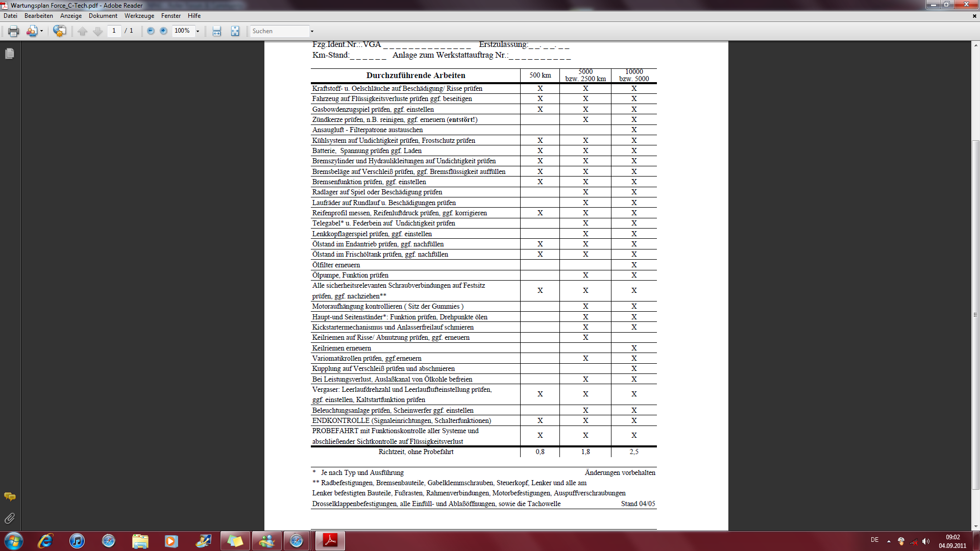Click the Print icon in the toolbar
980x551 pixels.
(x=14, y=31)
